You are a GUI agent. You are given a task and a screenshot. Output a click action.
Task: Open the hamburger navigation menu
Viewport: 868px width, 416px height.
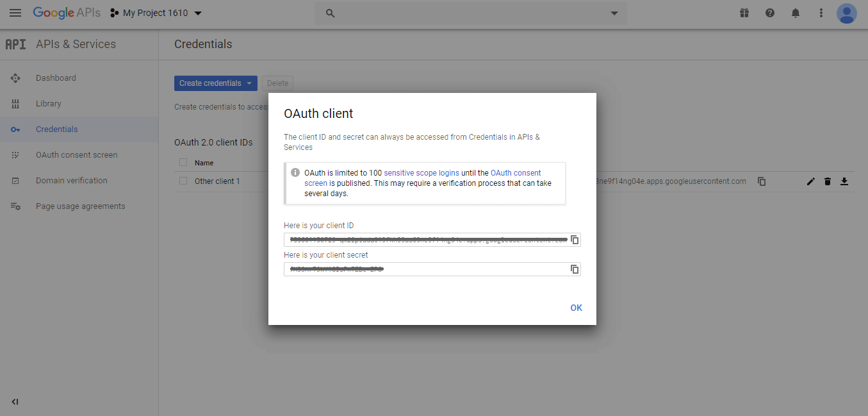[15, 13]
